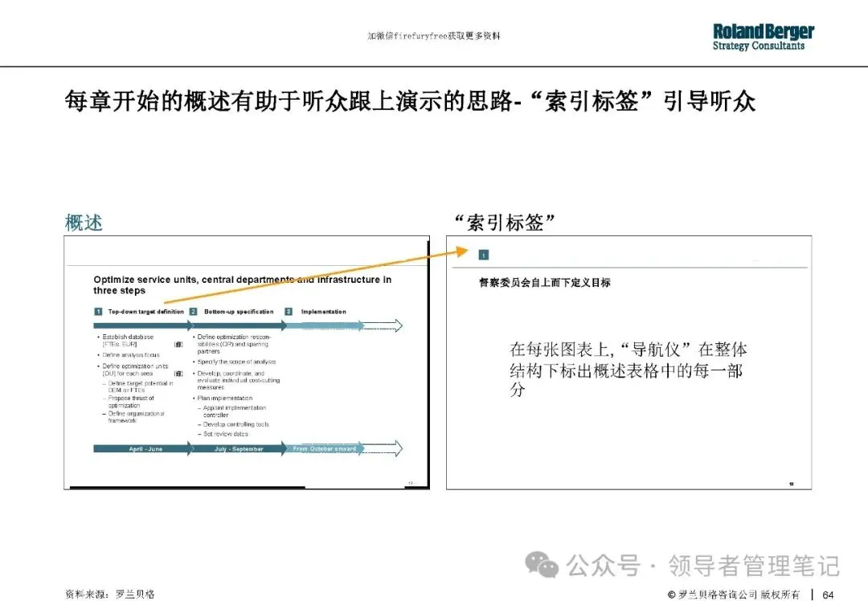
Task: Click the small table icon beside Establish database
Action: click(178, 344)
